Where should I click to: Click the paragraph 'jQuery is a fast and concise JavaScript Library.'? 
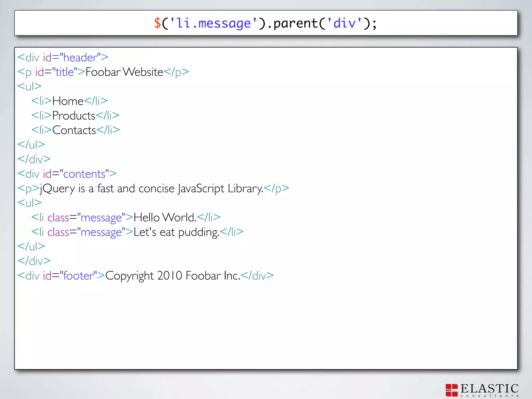point(153,189)
